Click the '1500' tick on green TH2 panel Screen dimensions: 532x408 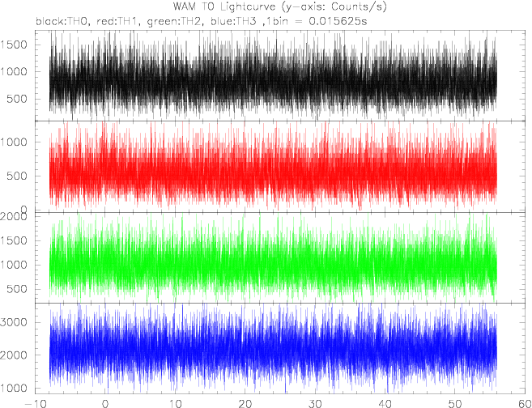click(x=15, y=240)
